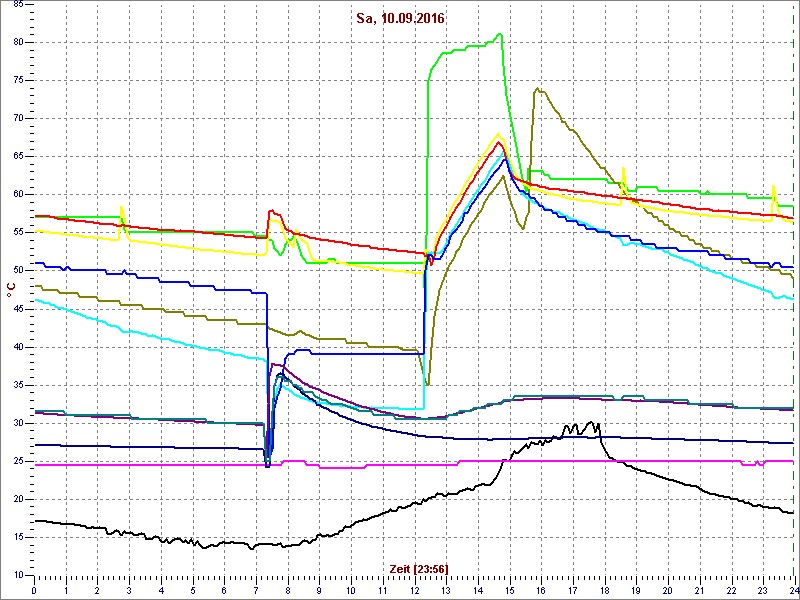Select the 85 value on temperature axis

[18, 4]
